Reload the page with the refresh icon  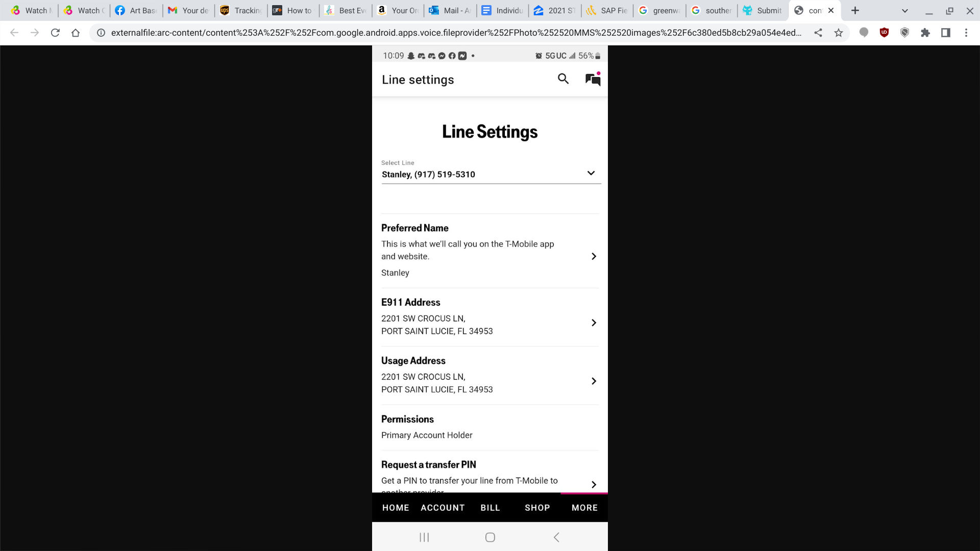[55, 33]
